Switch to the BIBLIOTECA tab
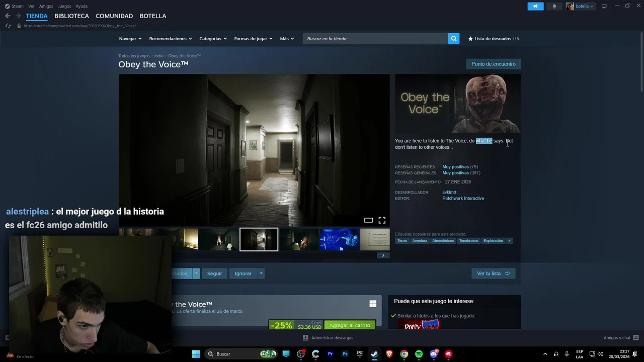Screen dimensions: 644x362 point(71,16)
